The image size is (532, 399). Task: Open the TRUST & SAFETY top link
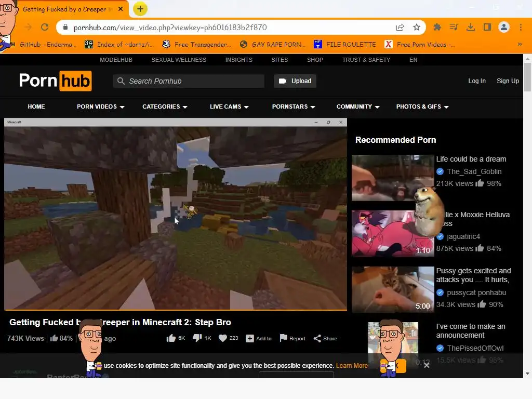[x=366, y=60]
